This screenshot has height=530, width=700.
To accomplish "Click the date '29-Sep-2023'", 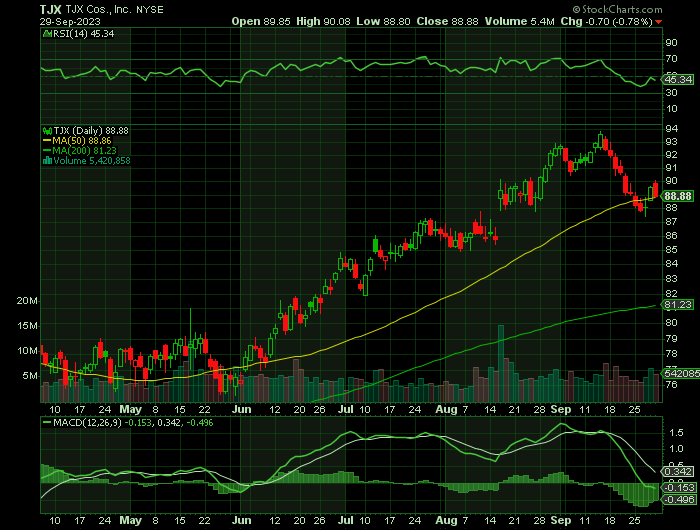I will (70, 21).
